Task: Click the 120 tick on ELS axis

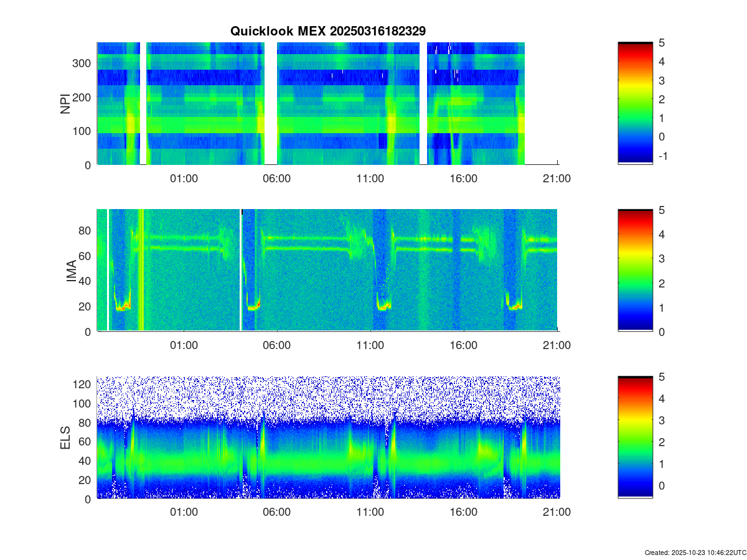Action: pyautogui.click(x=83, y=385)
